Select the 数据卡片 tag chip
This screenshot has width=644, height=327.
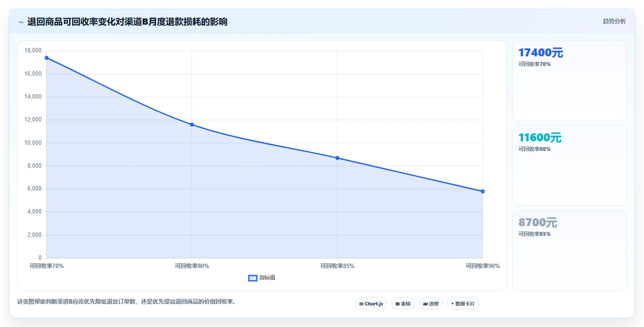point(463,304)
